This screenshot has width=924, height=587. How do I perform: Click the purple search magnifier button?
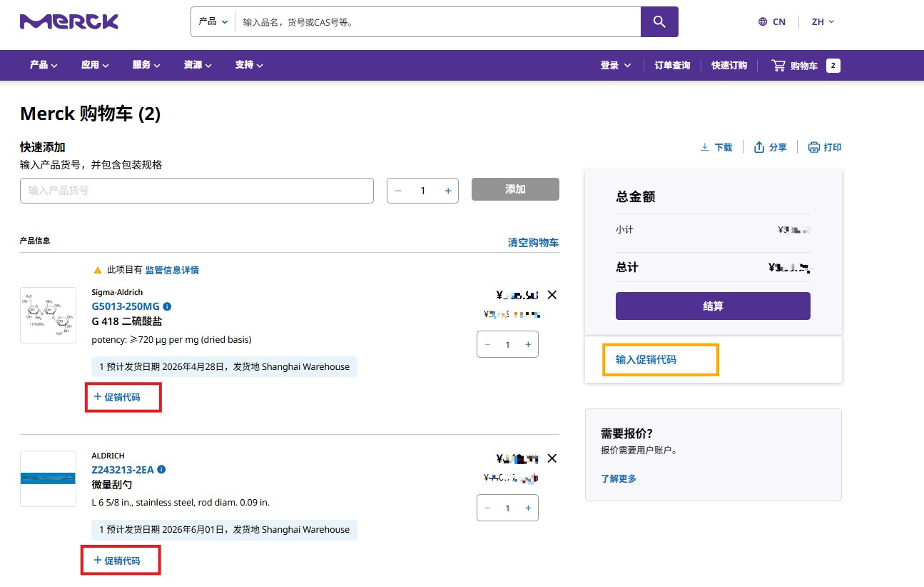(x=659, y=22)
